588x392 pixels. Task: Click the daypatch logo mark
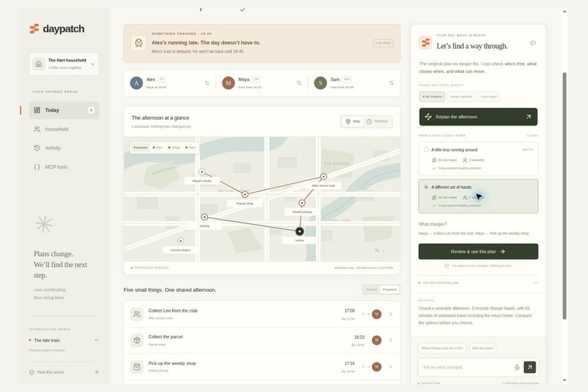coord(34,28)
